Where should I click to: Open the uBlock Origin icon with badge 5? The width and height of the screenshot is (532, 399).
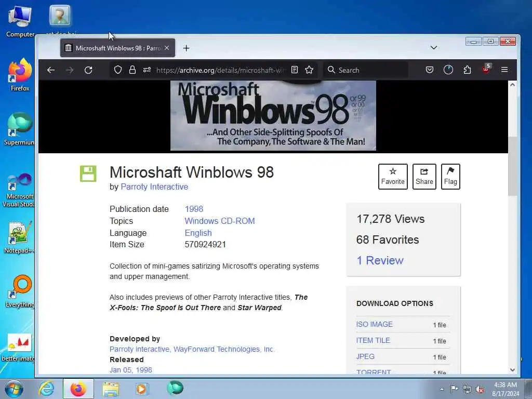(x=486, y=69)
